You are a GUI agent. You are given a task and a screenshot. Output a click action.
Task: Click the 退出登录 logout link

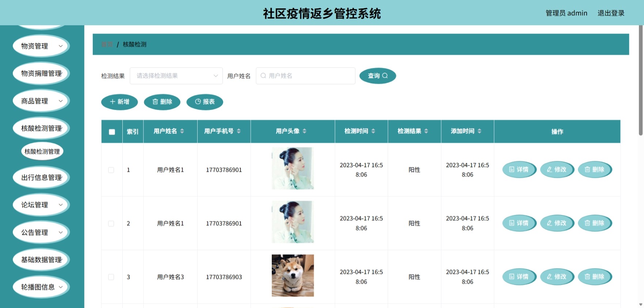611,13
